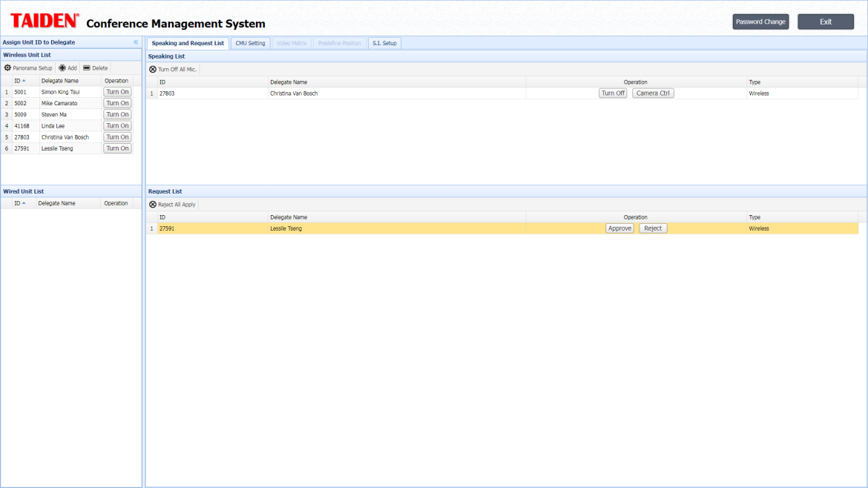Collapse the Assign Unit ID to Delegate panel
This screenshot has width=868, height=488.
click(136, 42)
